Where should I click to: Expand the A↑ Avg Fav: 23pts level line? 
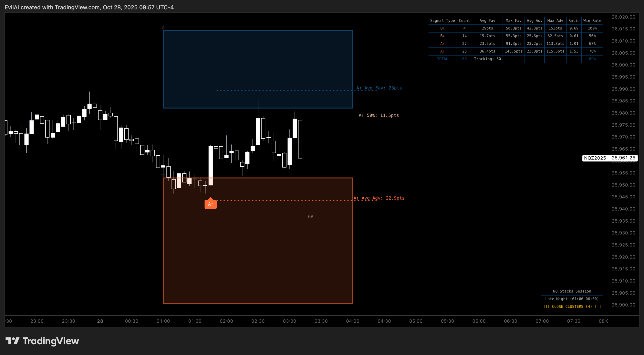tap(379, 88)
